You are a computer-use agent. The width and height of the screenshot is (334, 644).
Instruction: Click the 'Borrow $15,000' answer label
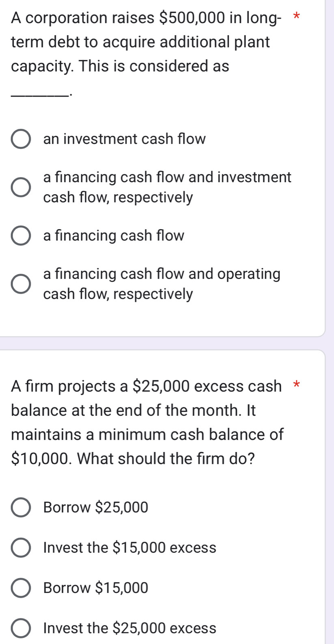(96, 588)
